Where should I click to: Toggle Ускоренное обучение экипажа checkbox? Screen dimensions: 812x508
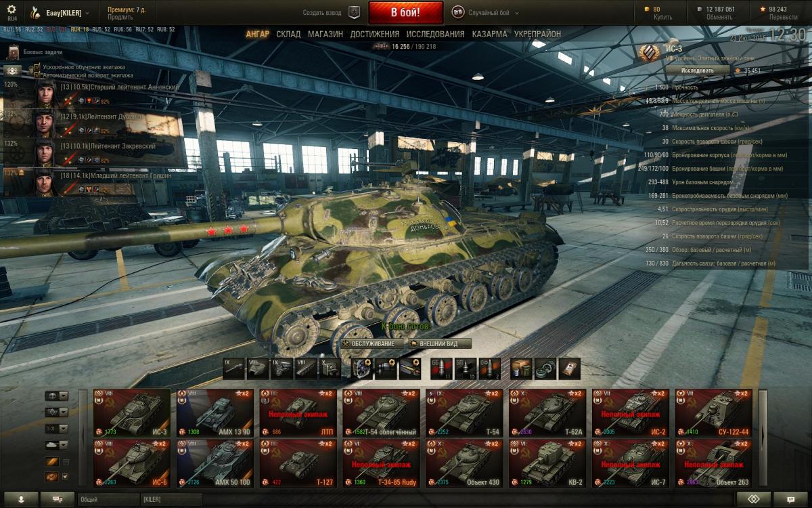coord(37,68)
